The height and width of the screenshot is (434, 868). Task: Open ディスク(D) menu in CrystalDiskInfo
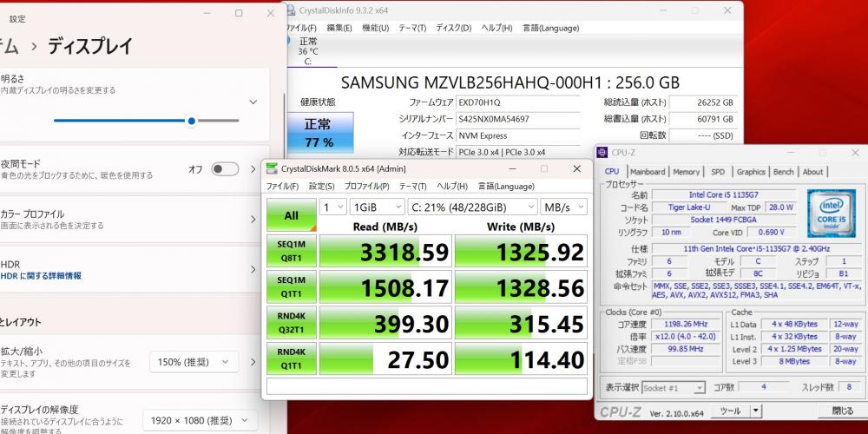coord(453,28)
